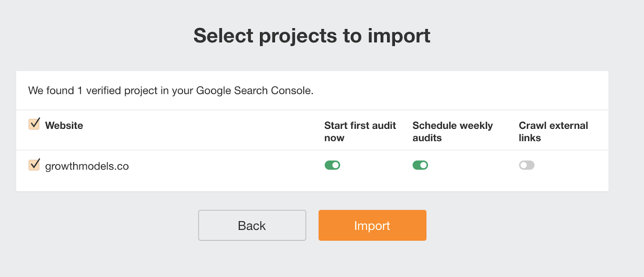Click the checkmark icon beside Website header

[x=35, y=123]
